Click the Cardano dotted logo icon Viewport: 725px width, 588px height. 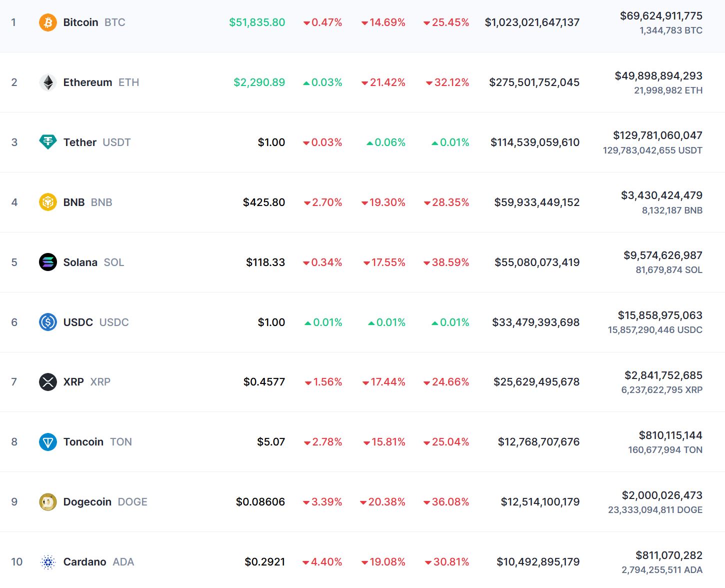tap(48, 562)
